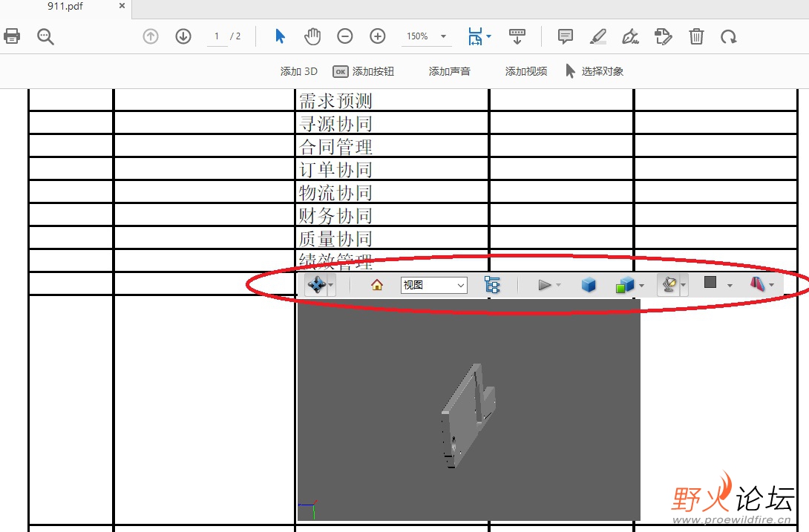809x532 pixels.
Task: Zoom in with plus button
Action: tap(378, 36)
